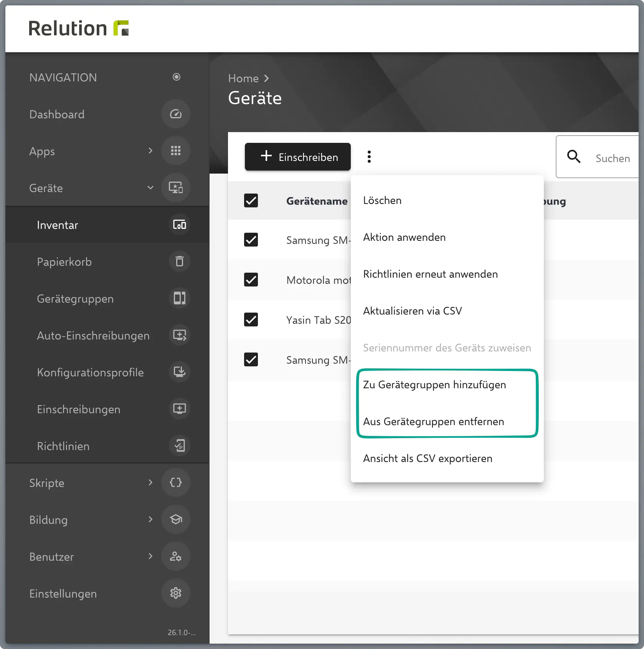
Task: Click the Einstellungen gear icon
Action: [x=176, y=593]
